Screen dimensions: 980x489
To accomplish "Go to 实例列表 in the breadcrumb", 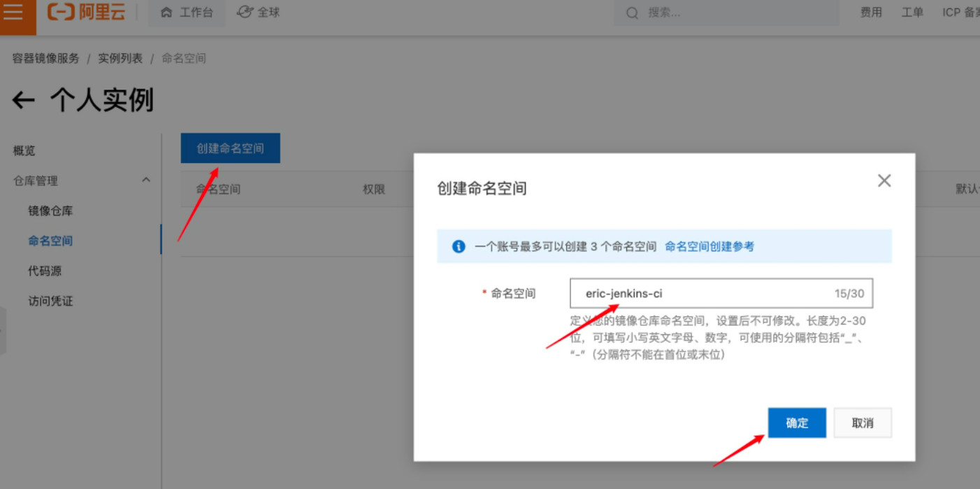I will tap(120, 59).
